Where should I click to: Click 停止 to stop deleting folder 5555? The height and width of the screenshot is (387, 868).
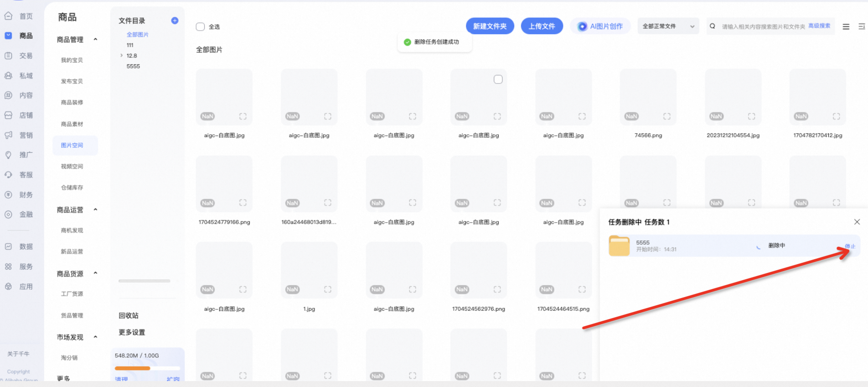point(850,246)
